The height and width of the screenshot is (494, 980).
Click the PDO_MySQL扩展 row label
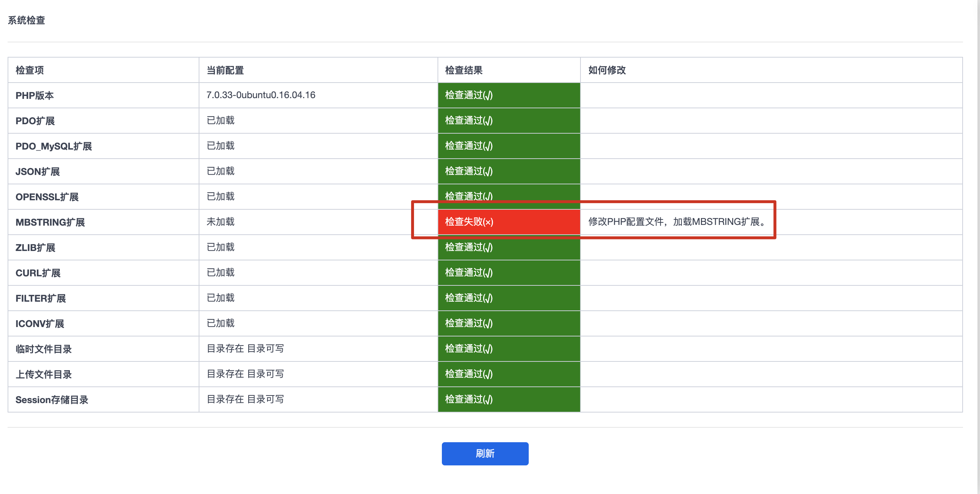[54, 146]
